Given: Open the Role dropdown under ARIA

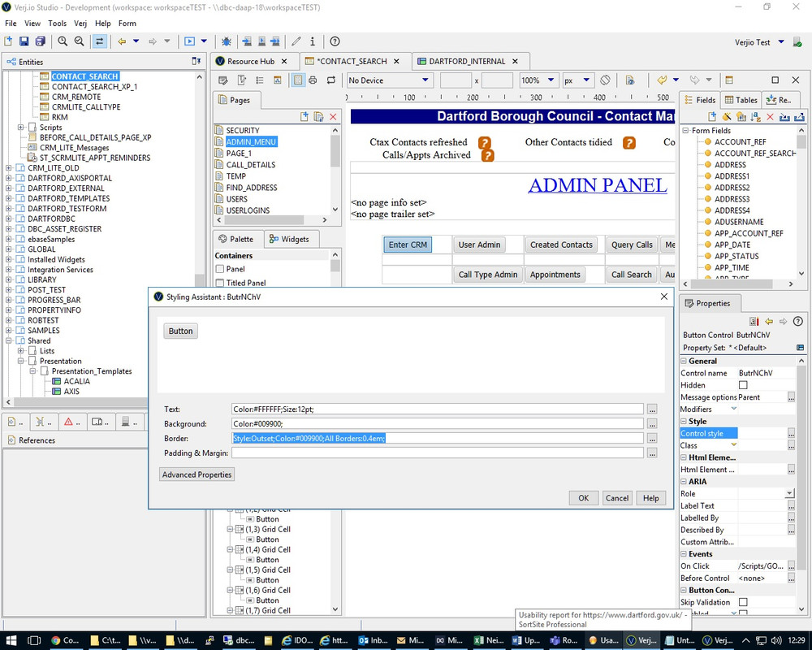Looking at the screenshot, I should pos(789,493).
